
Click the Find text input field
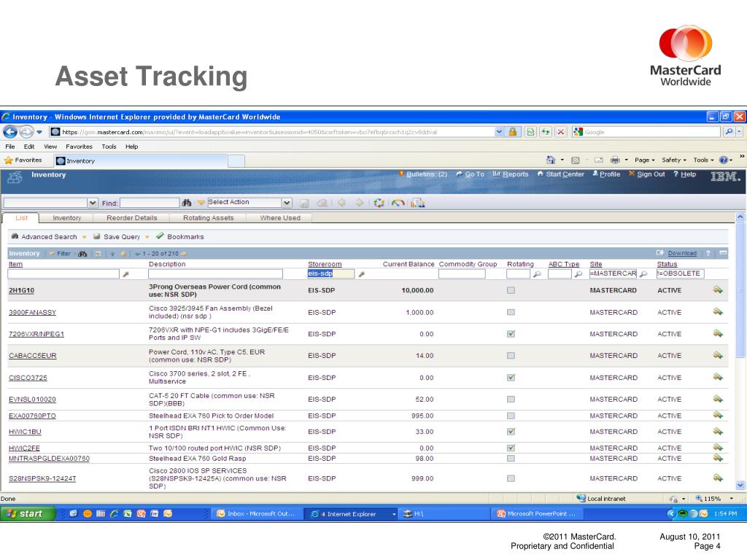tap(150, 203)
